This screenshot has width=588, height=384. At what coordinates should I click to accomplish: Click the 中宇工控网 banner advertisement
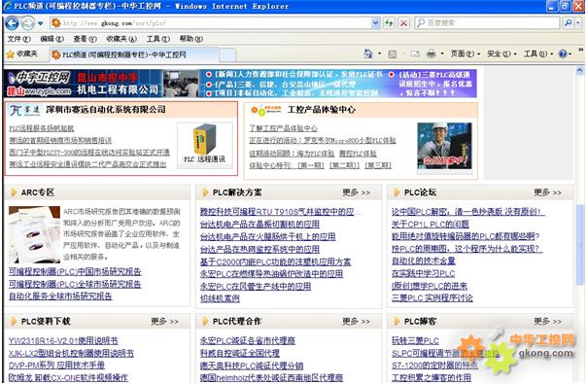pos(240,84)
